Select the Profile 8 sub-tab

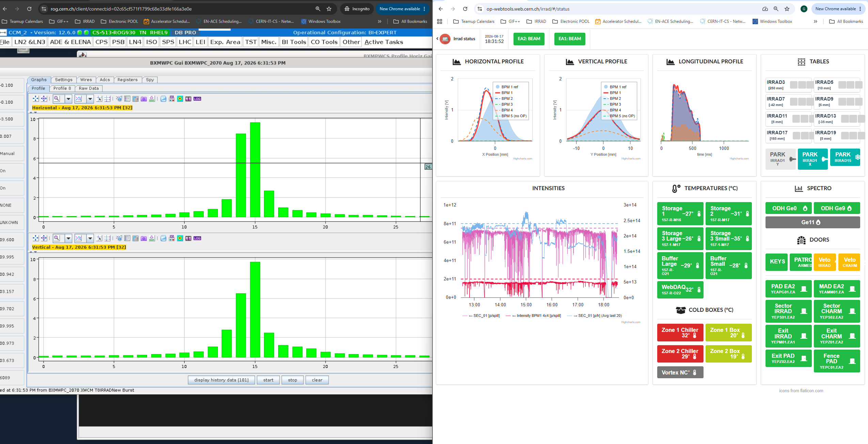[62, 88]
